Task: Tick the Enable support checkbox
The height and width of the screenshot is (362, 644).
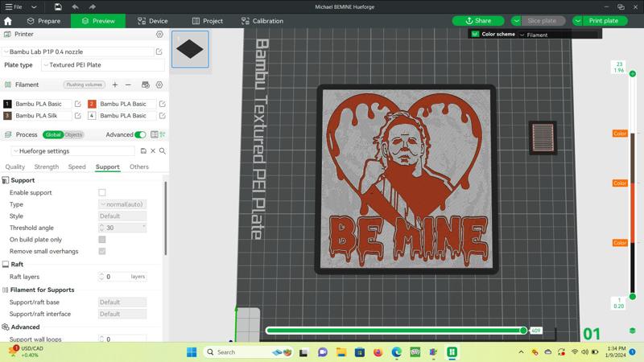Action: (x=102, y=193)
